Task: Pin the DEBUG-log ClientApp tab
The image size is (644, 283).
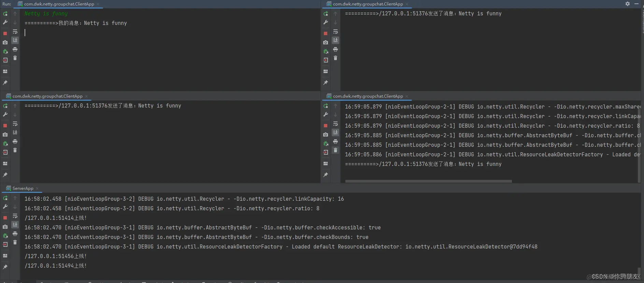Action: (x=326, y=175)
